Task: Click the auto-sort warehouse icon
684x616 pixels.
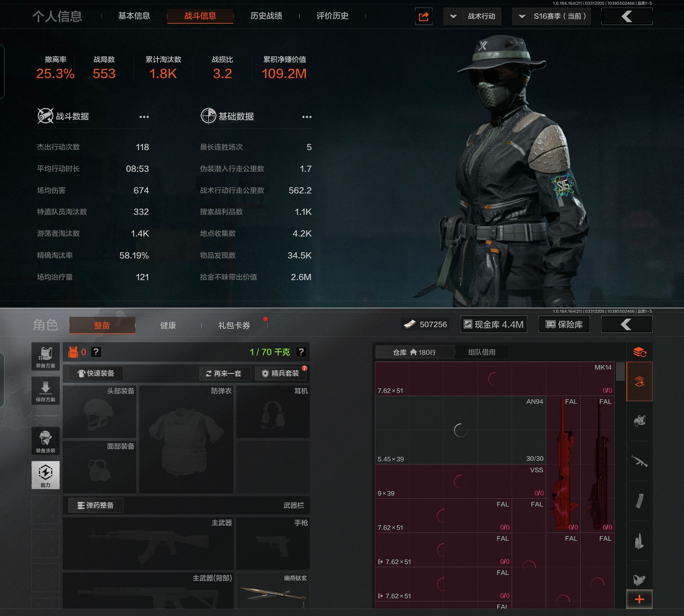Action: click(639, 352)
